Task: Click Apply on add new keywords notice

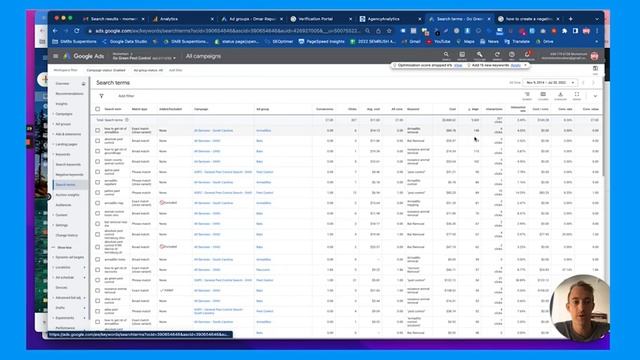Action: (516, 65)
